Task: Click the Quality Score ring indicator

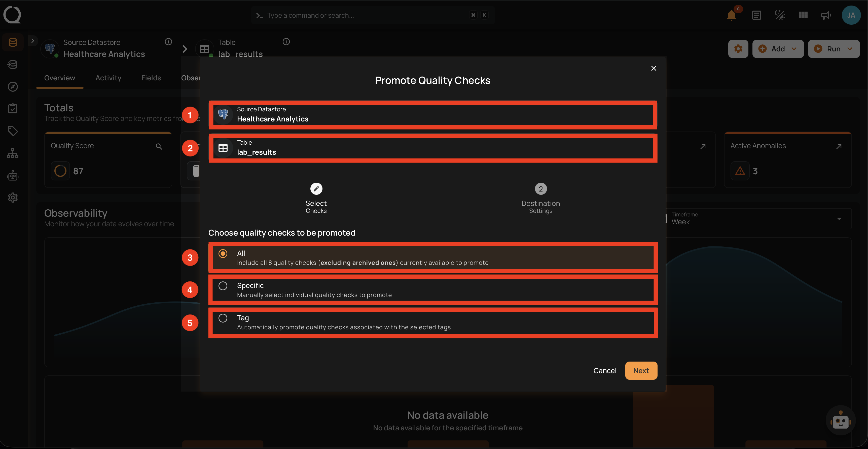Action: tap(60, 171)
